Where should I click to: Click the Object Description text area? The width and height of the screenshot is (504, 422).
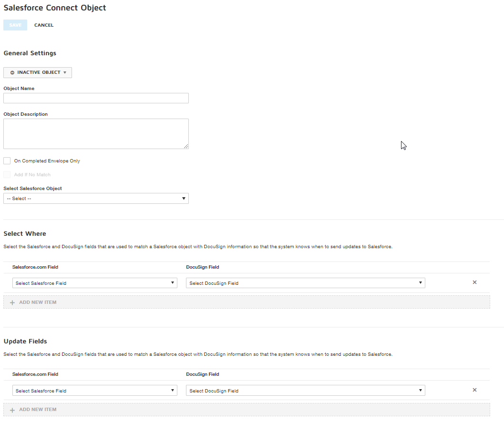pos(95,133)
